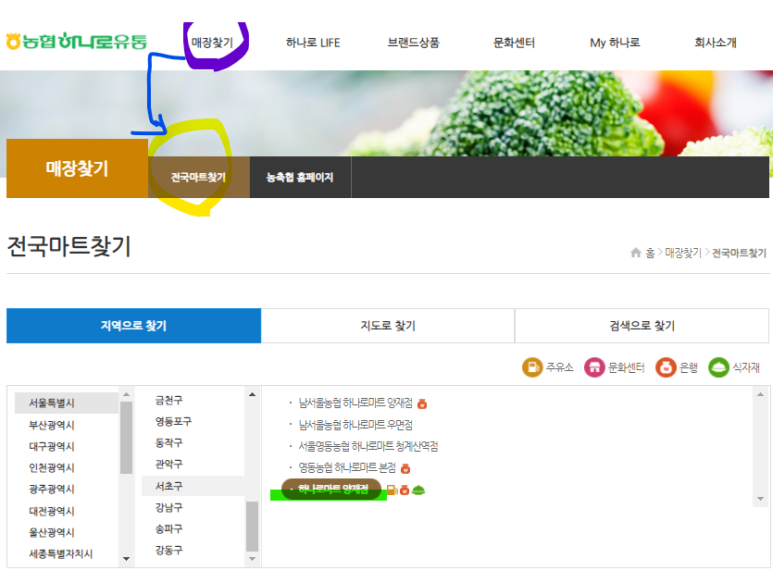Select 관악구 district
This screenshot has width=773, height=571.
[x=169, y=464]
